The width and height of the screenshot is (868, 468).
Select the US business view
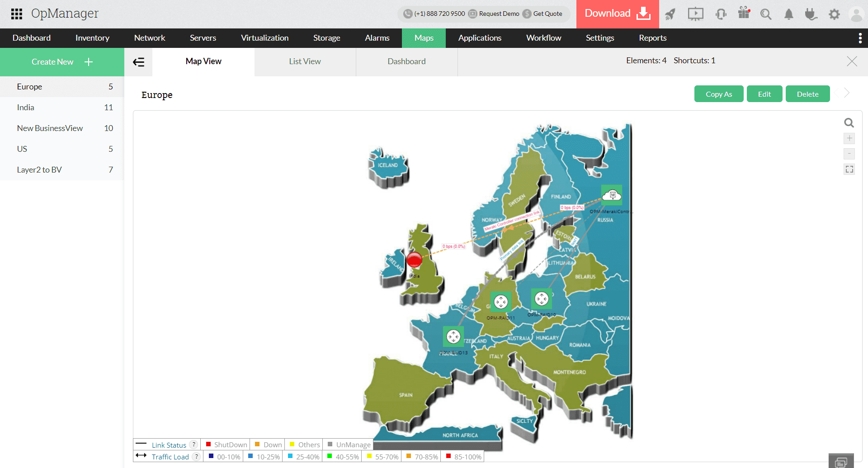pyautogui.click(x=62, y=149)
